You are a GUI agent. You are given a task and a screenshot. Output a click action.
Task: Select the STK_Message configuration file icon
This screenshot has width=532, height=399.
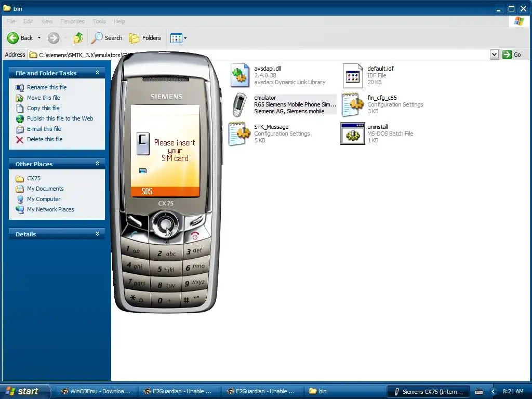pos(240,134)
